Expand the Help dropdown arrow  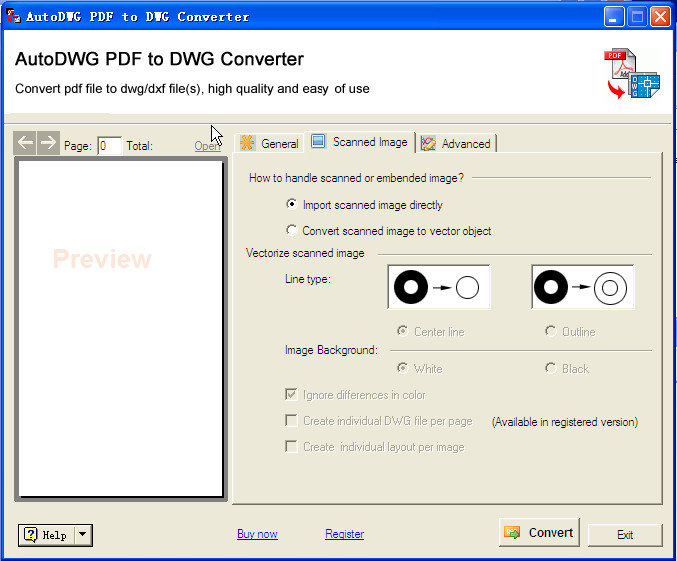(x=82, y=535)
